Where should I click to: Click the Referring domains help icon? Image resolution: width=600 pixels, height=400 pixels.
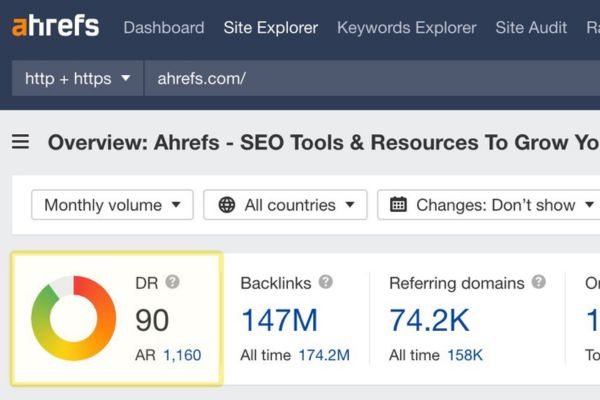pyautogui.click(x=538, y=282)
